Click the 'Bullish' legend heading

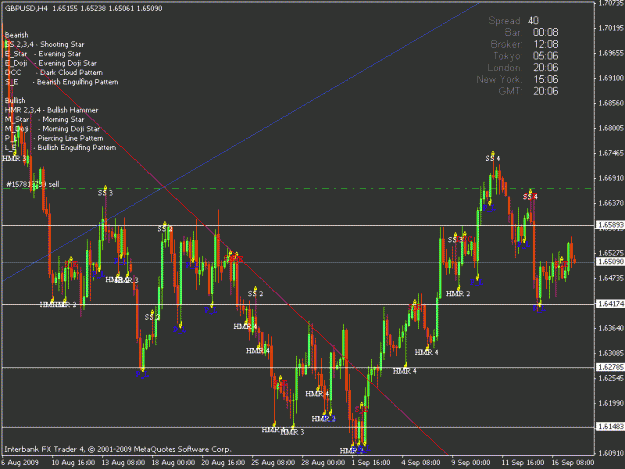15,100
